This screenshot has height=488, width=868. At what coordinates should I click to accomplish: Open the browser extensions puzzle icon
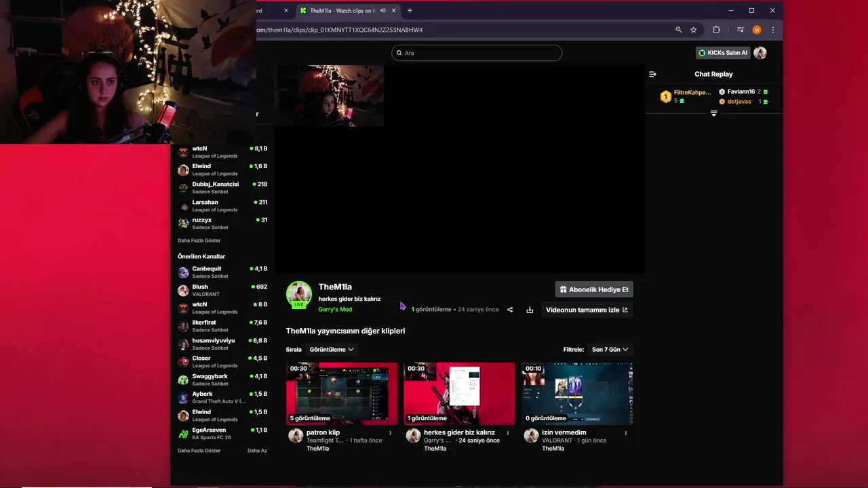716,30
